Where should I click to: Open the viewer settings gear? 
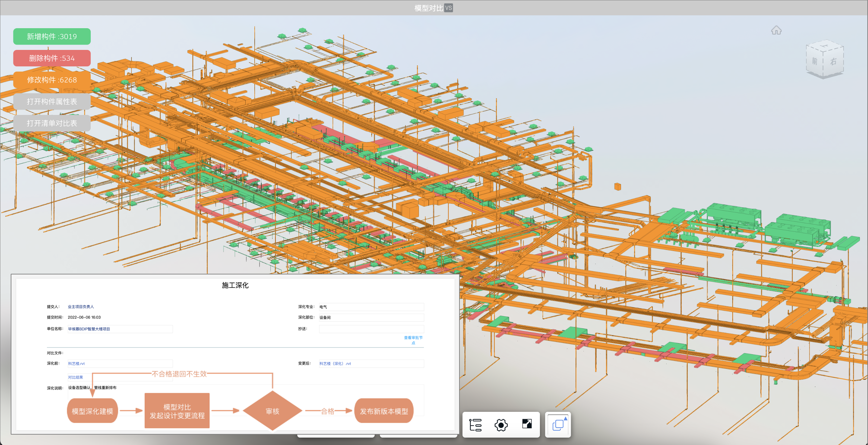click(501, 425)
